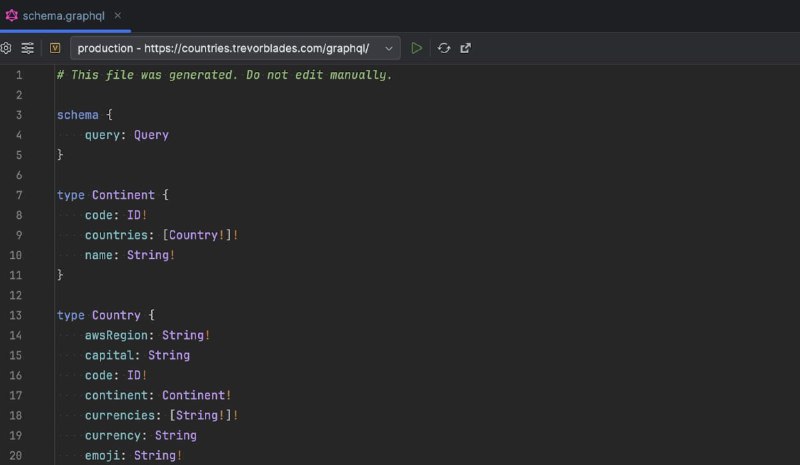Click the generated file comment line
Image resolution: width=800 pixels, height=465 pixels.
point(224,75)
